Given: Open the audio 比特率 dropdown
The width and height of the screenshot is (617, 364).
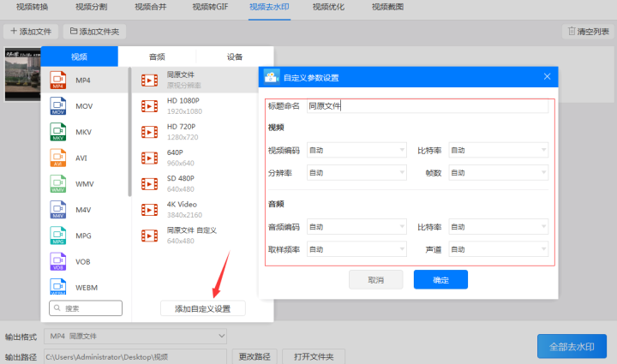Looking at the screenshot, I should click(498, 227).
